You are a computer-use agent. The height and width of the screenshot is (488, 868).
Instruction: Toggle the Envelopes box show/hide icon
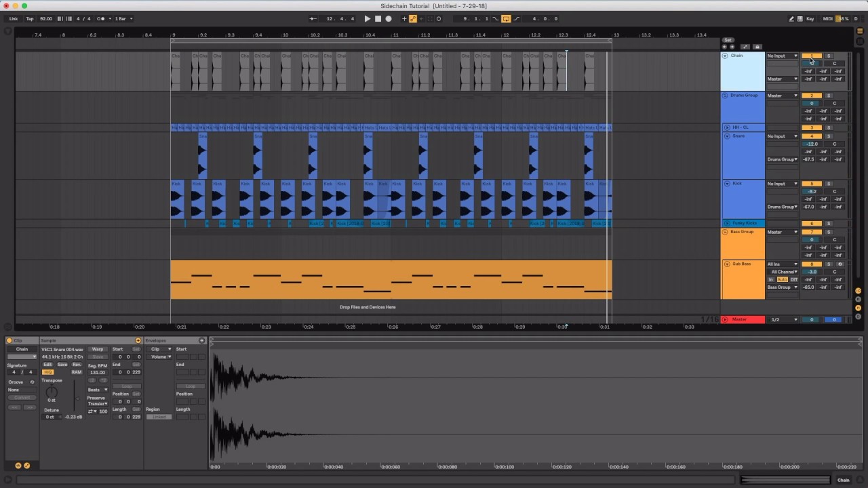pos(201,340)
